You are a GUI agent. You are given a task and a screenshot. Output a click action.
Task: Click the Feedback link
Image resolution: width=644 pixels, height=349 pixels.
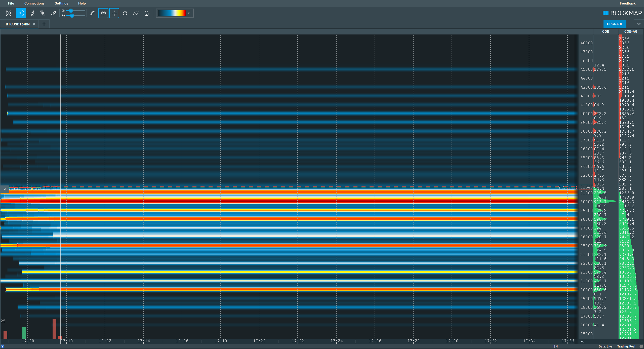[x=627, y=3]
